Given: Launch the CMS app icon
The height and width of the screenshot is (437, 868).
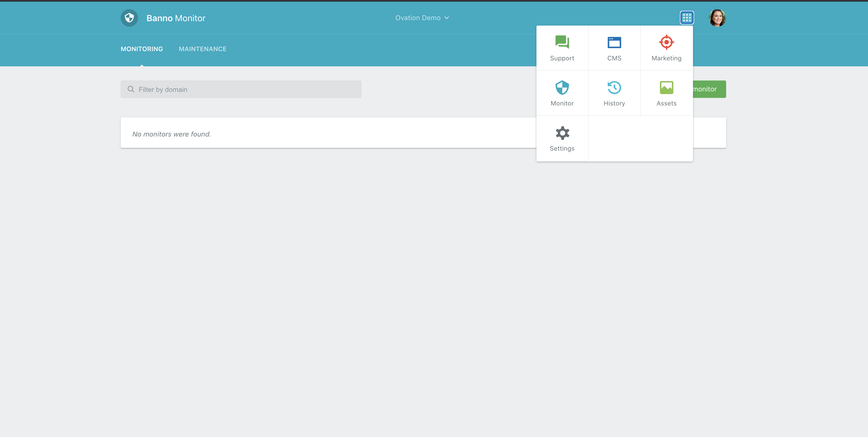Looking at the screenshot, I should [x=614, y=42].
